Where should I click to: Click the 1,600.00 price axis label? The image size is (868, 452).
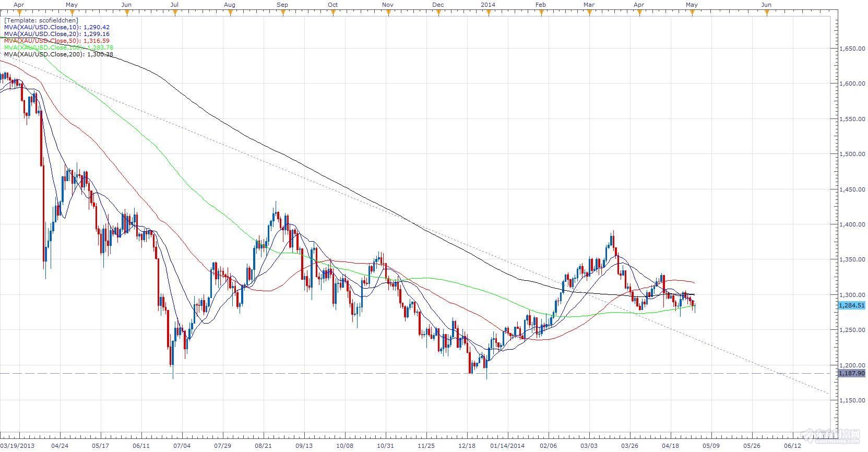pos(852,84)
